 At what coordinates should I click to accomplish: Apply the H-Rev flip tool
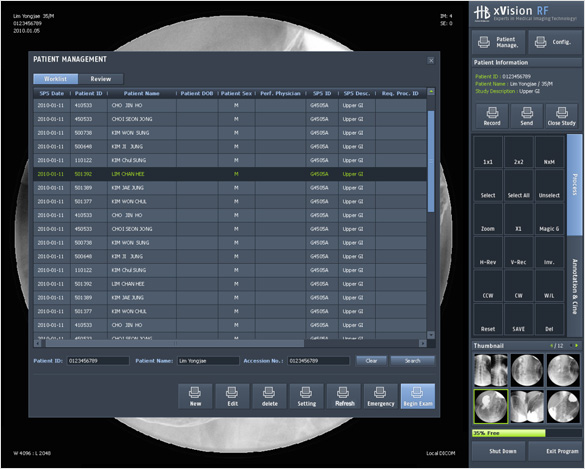pyautogui.click(x=488, y=252)
